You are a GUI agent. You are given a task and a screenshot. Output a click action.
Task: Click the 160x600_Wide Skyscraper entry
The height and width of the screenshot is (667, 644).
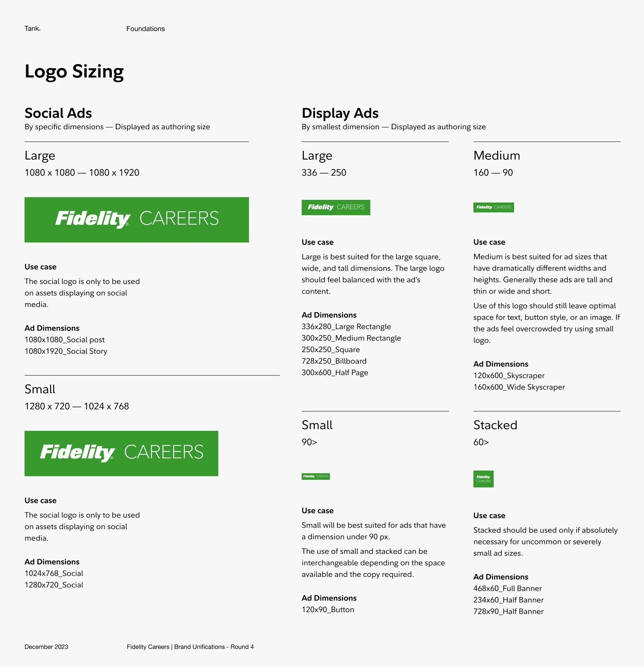(x=519, y=387)
